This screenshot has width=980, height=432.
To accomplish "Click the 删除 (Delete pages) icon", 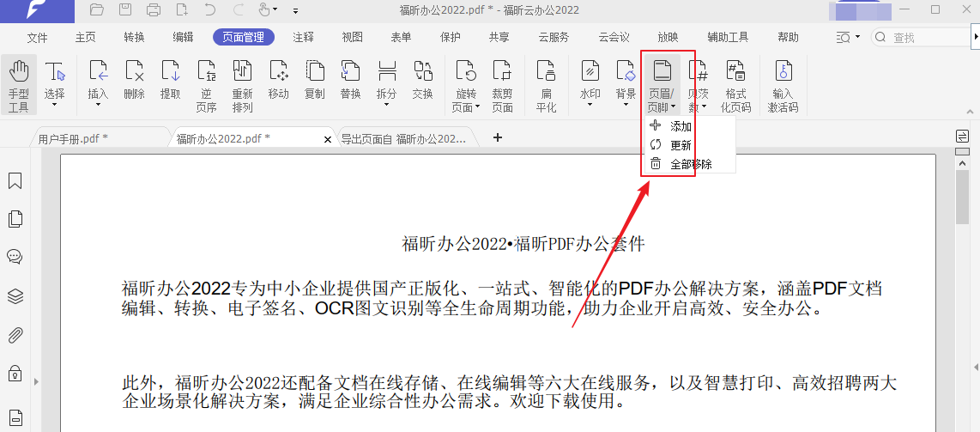I will click(x=134, y=79).
